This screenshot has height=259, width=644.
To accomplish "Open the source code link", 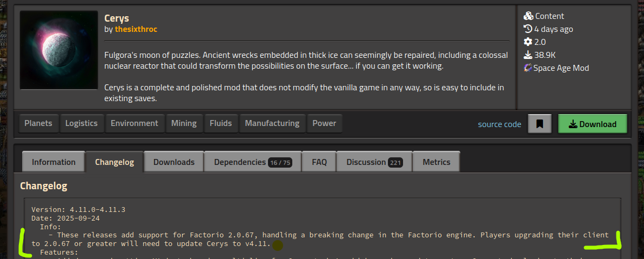I will (x=499, y=124).
